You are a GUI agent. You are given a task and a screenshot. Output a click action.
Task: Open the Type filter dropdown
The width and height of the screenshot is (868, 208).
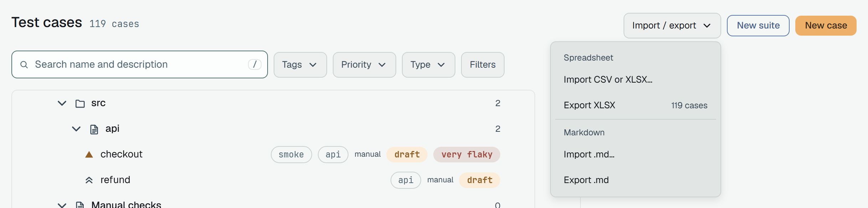428,65
